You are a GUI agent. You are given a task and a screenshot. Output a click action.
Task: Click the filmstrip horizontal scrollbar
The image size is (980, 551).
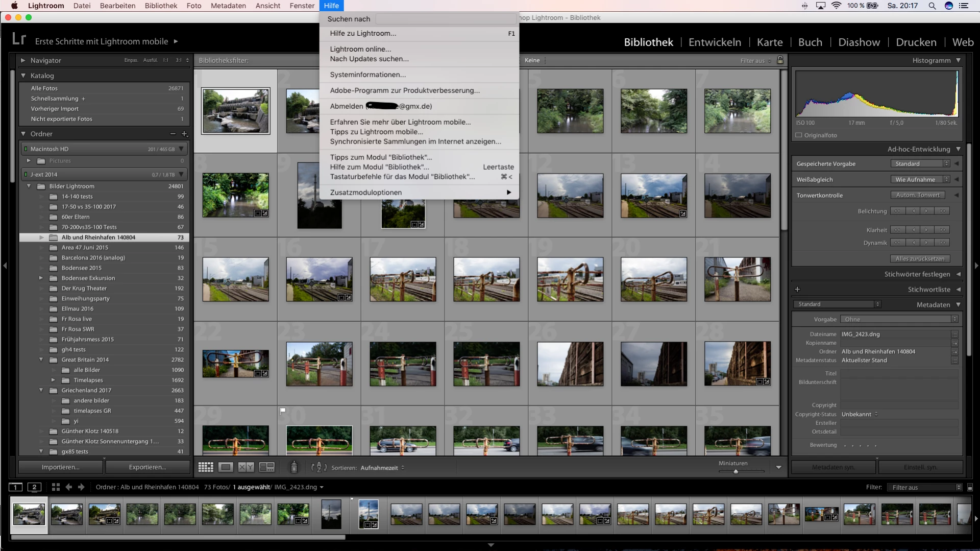(178, 537)
